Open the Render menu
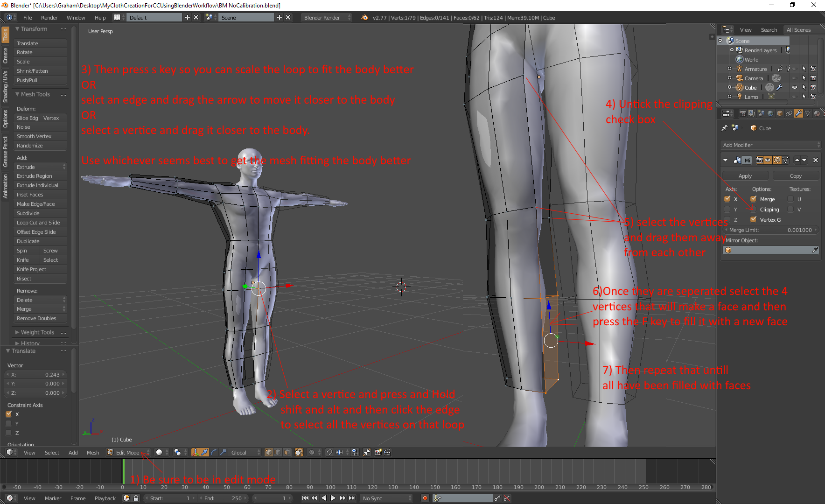Screen dimensions: 825x504 tap(49, 17)
